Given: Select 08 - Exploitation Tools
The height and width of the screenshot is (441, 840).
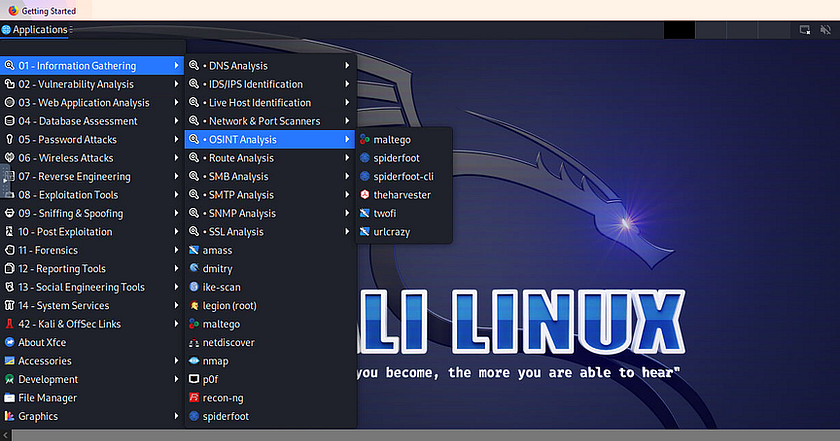Looking at the screenshot, I should 92,195.
